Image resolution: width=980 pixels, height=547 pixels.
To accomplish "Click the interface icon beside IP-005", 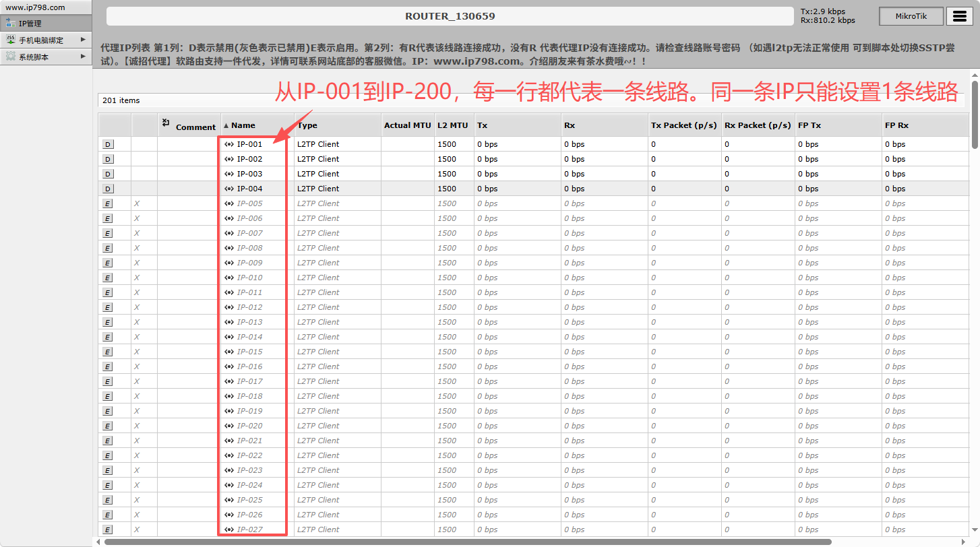I will (x=229, y=203).
